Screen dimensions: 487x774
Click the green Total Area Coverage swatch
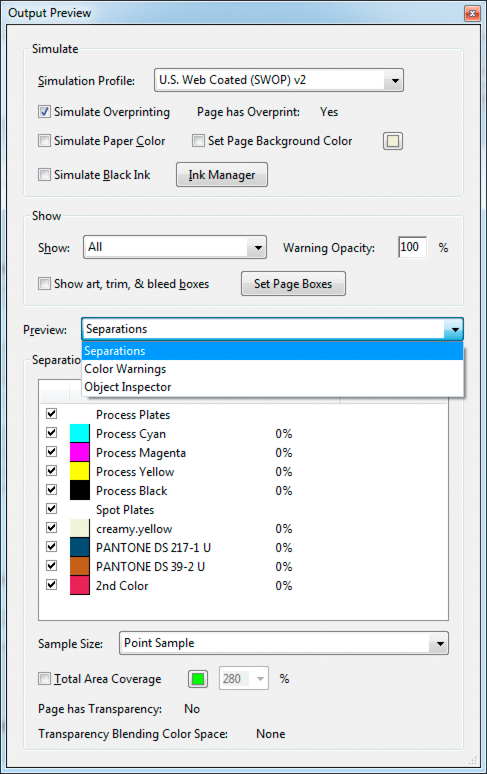198,679
